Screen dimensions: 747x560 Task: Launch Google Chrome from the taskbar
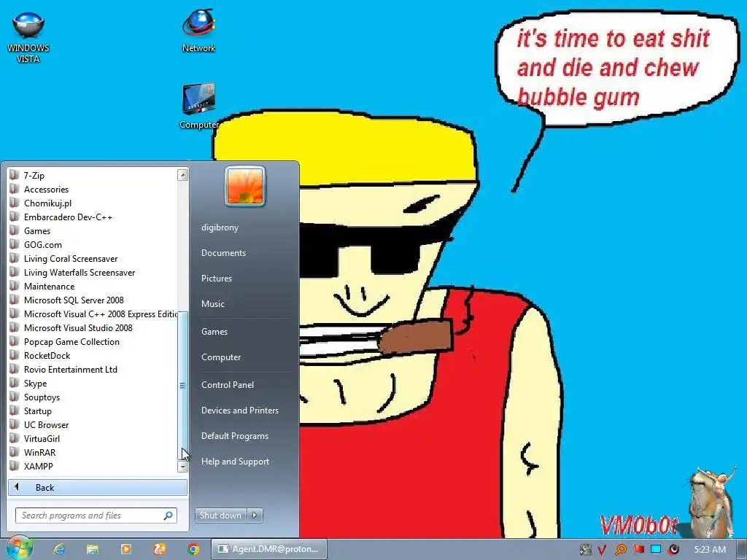[x=193, y=549]
